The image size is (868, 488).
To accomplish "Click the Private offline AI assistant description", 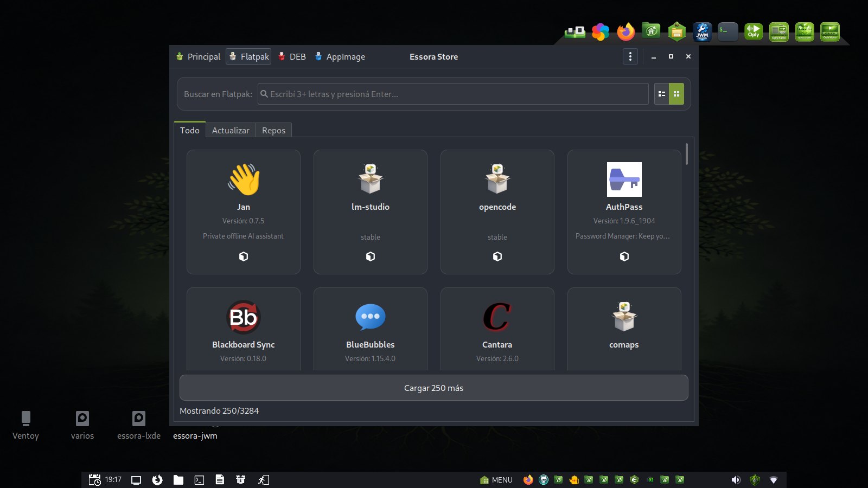I will [244, 236].
